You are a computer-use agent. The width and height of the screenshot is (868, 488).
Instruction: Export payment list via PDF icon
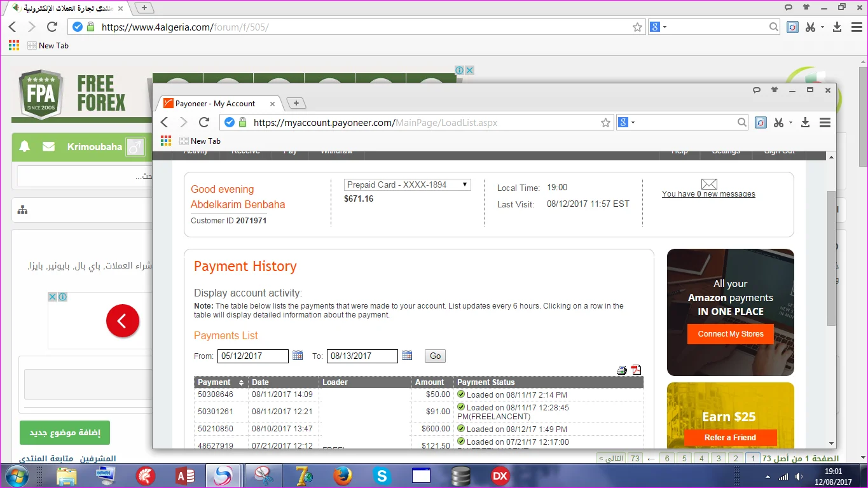click(636, 370)
